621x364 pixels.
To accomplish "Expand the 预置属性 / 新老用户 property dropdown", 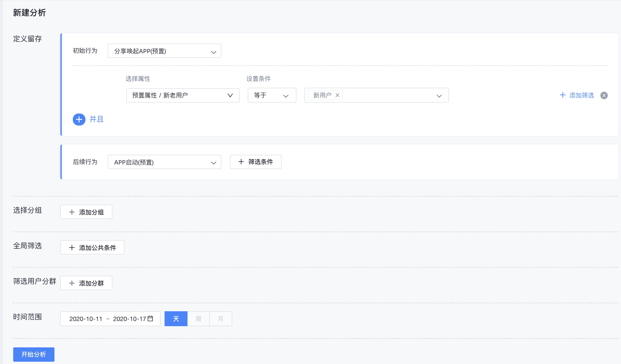I will coord(183,95).
